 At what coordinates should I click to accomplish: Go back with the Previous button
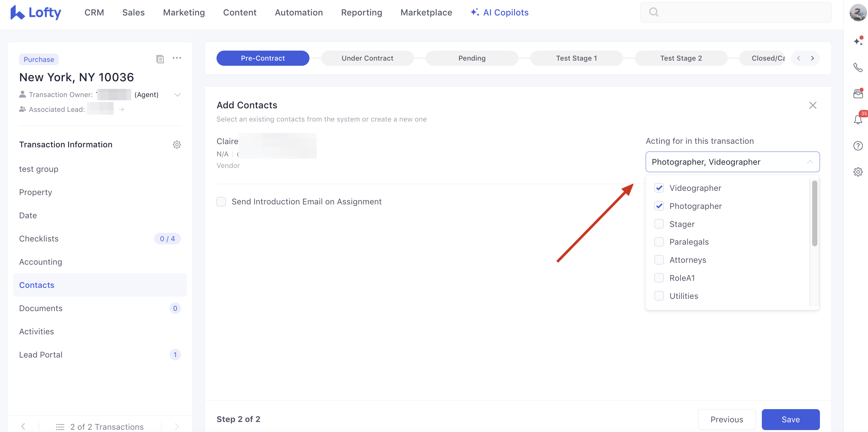click(726, 419)
